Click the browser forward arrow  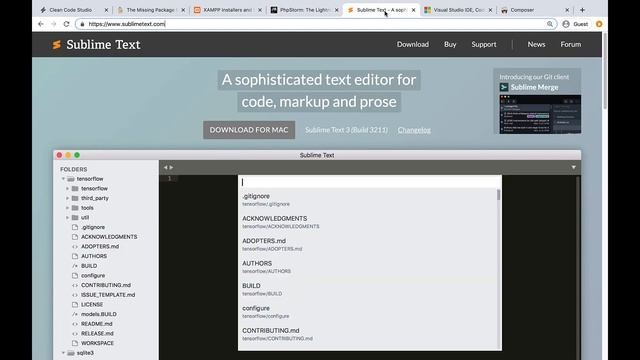(x=53, y=24)
